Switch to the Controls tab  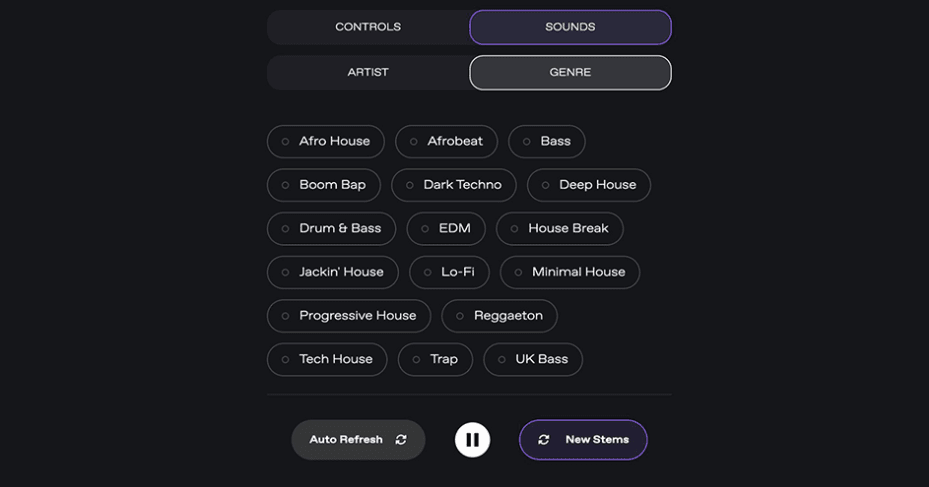pyautogui.click(x=368, y=27)
